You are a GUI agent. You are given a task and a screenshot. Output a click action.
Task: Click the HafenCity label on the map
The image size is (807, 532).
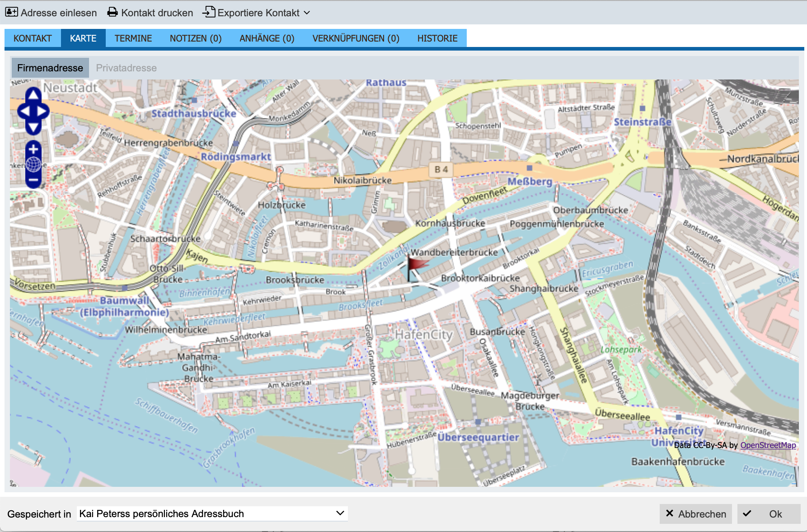pos(424,335)
